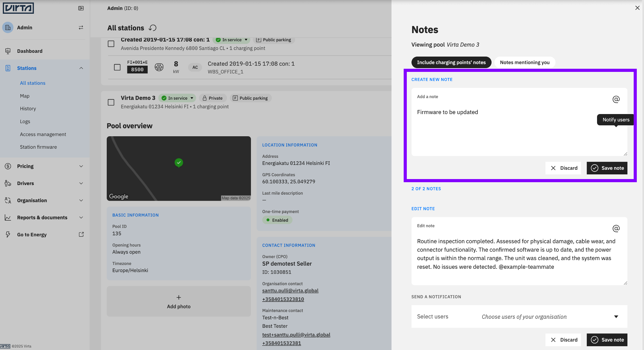The height and width of the screenshot is (350, 644).
Task: Click the Go to Energy lightning icon
Action: point(8,234)
